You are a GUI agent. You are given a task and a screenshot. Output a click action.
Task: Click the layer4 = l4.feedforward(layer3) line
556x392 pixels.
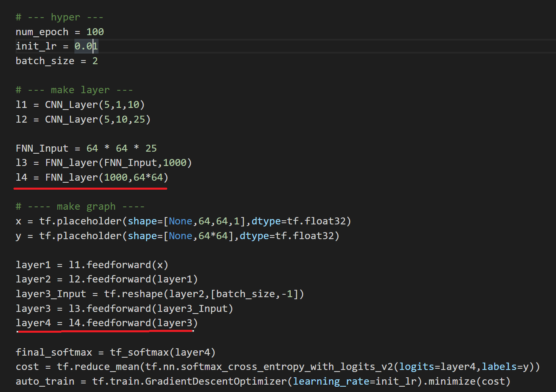pyautogui.click(x=107, y=323)
